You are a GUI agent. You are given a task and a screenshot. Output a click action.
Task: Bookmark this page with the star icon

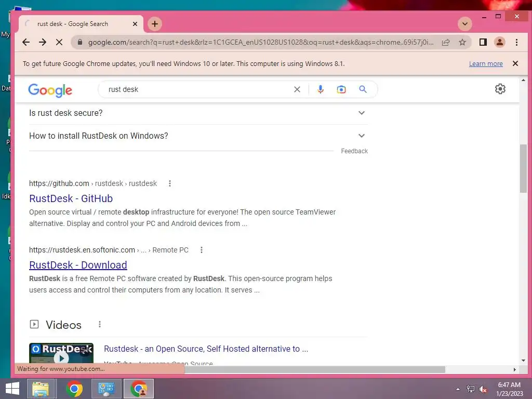[x=462, y=42]
